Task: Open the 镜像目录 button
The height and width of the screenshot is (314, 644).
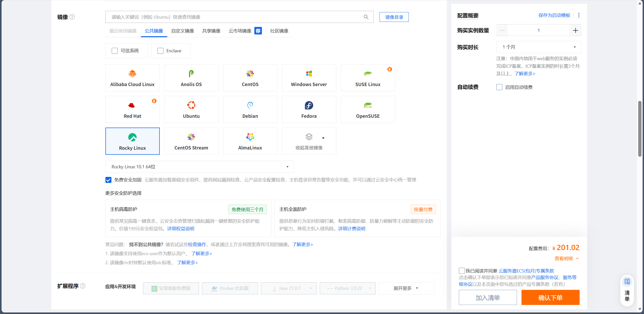Action: pyautogui.click(x=394, y=17)
